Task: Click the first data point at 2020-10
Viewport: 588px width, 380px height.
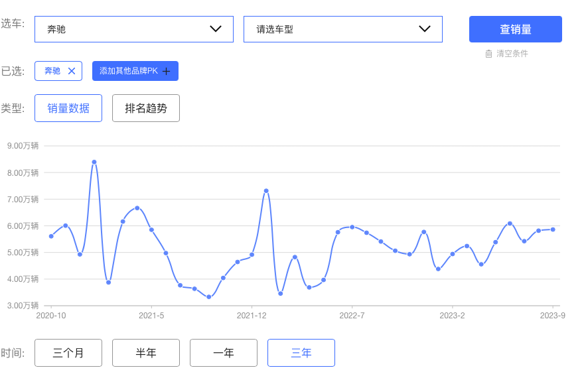Action: coord(51,237)
